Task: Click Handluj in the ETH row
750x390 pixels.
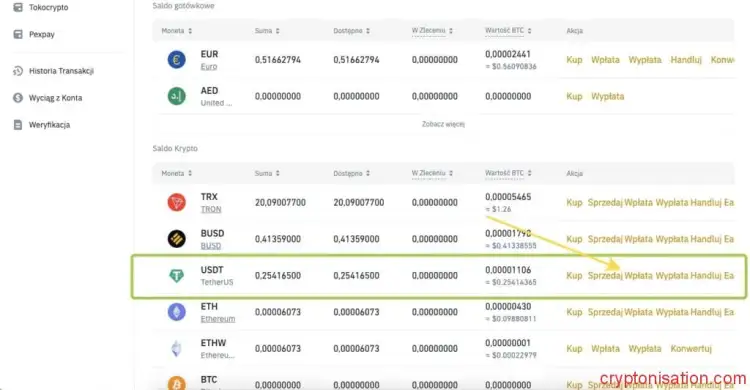Action: coord(706,312)
